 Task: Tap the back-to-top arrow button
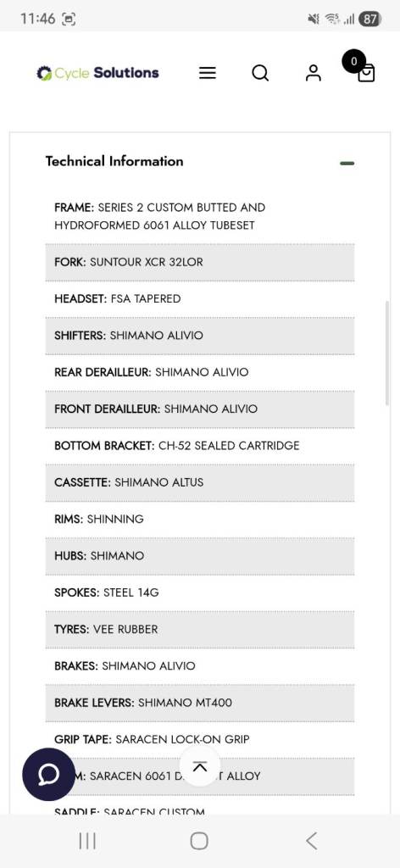(x=200, y=766)
